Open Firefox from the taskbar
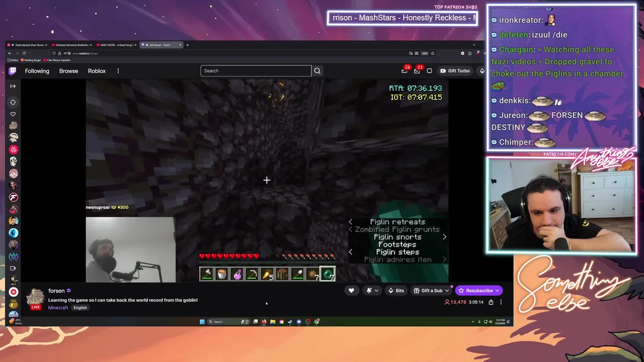Image resolution: width=644 pixels, height=362 pixels. click(x=264, y=322)
